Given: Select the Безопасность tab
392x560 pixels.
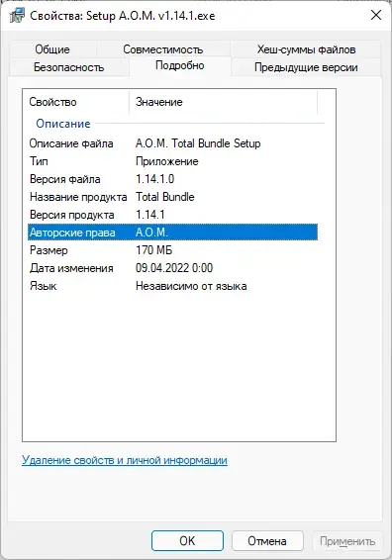Looking at the screenshot, I should pos(69,67).
